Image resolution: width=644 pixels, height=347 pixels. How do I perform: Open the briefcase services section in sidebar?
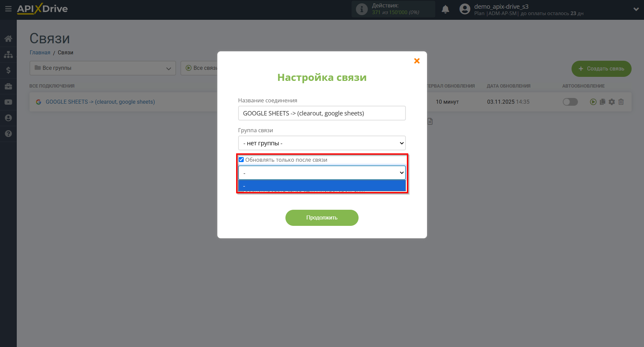click(8, 86)
